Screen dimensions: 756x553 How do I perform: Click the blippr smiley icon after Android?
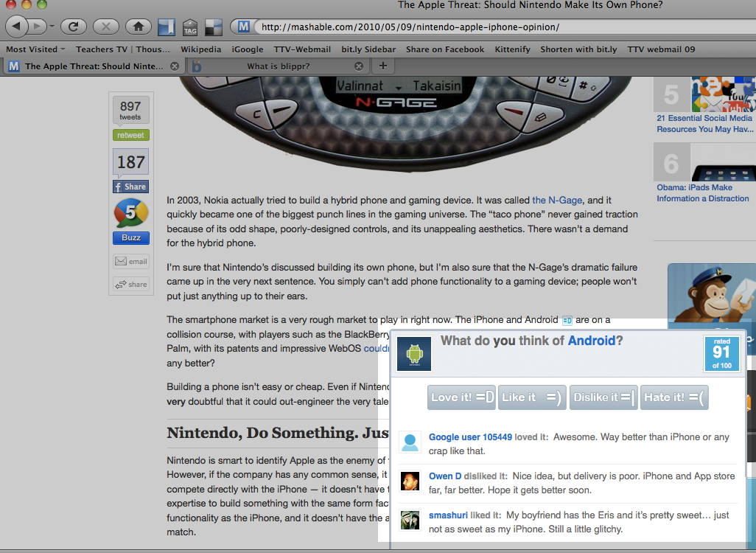567,321
